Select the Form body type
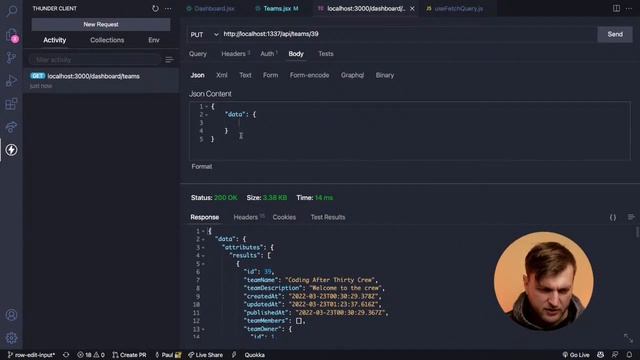Viewport: 640px width, 360px height. (x=270, y=75)
